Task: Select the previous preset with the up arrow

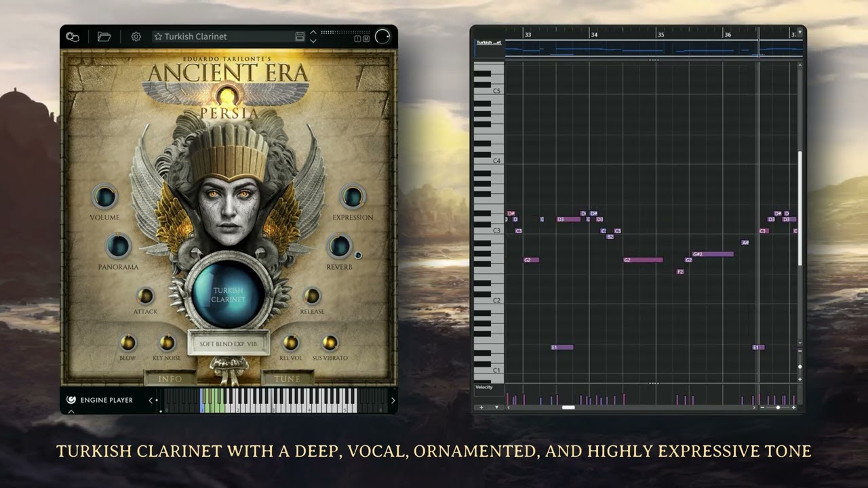Action: (x=313, y=33)
